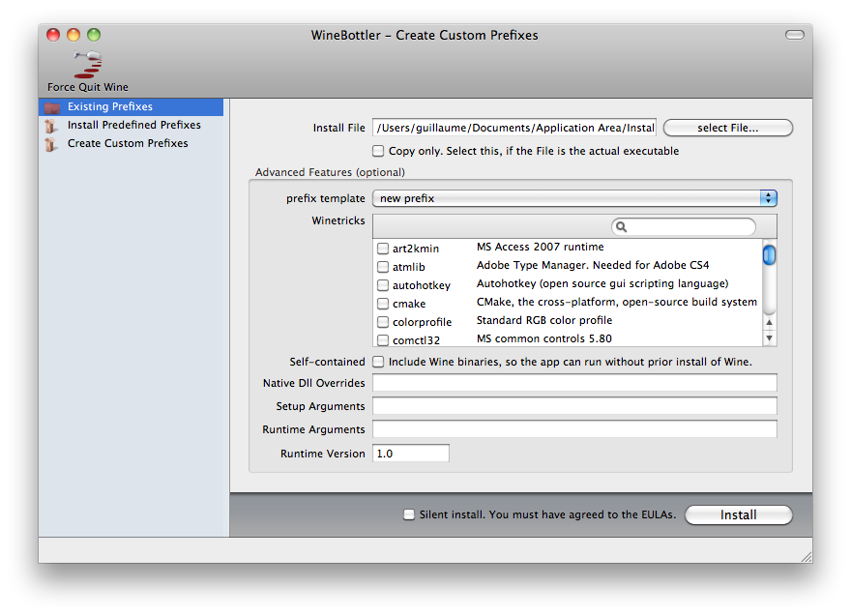The width and height of the screenshot is (851, 616).
Task: Click the toolbar toggle pill button in title bar
Action: 795,35
